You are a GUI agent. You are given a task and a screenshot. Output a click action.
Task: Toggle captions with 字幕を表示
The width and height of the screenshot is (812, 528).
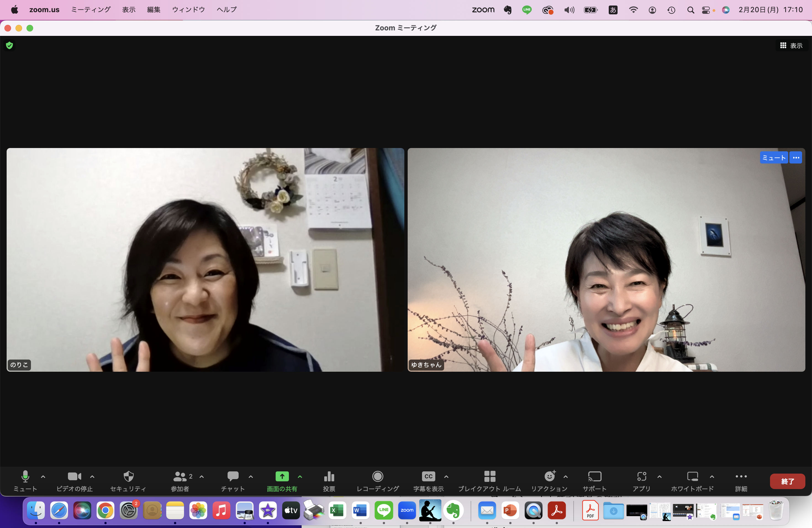[x=428, y=476]
